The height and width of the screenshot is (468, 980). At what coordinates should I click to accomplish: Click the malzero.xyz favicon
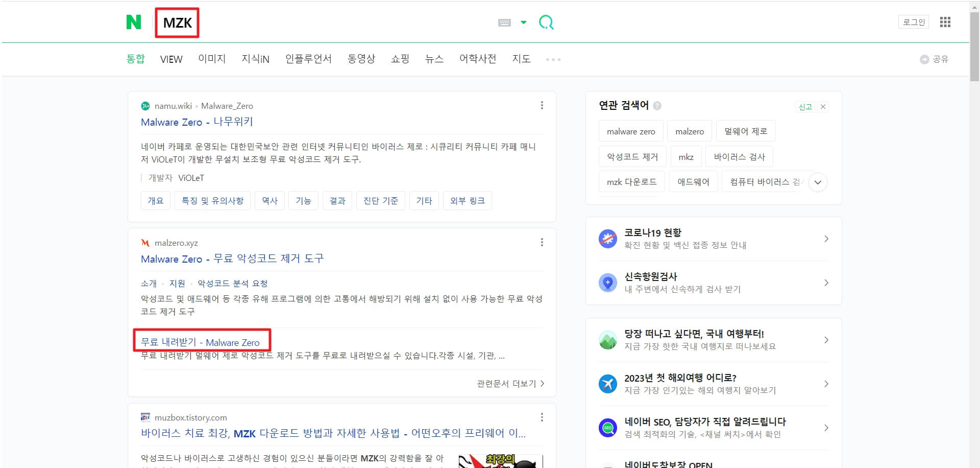pyautogui.click(x=145, y=243)
